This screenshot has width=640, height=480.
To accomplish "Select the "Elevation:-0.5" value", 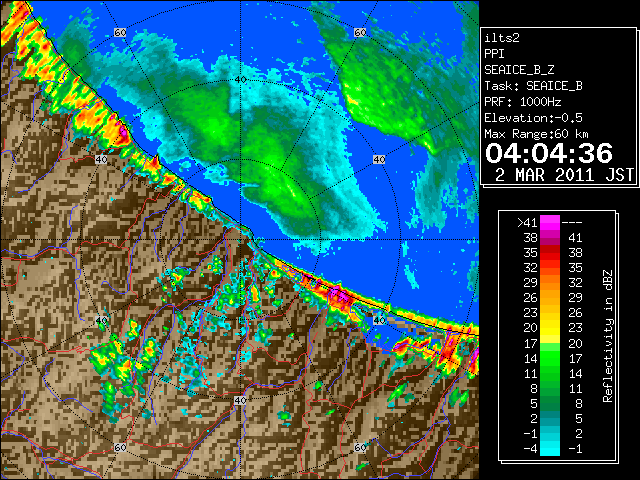I will coord(533,118).
